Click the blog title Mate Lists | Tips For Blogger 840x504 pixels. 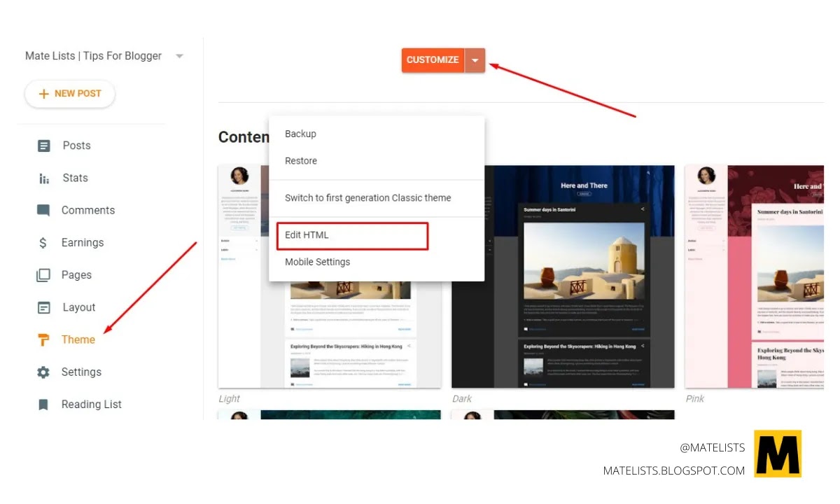point(94,56)
